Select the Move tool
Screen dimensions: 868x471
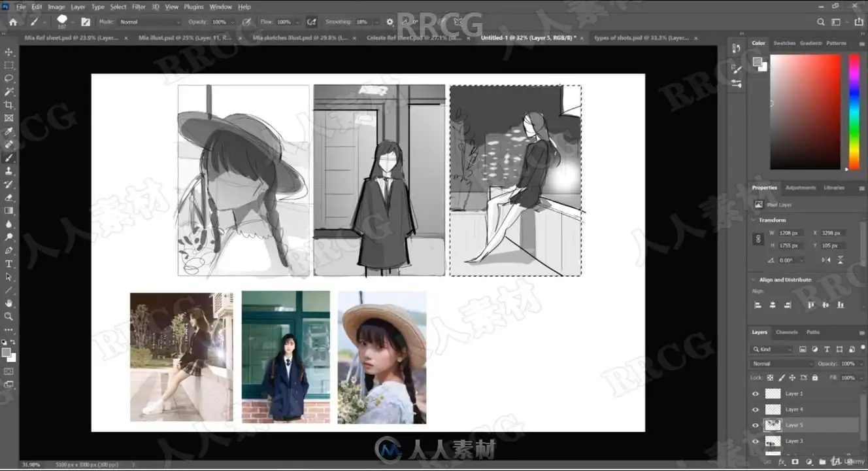click(x=8, y=52)
